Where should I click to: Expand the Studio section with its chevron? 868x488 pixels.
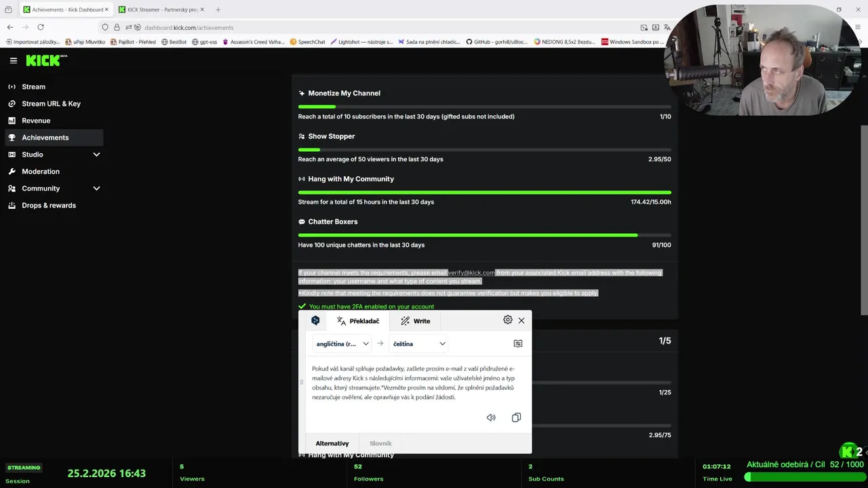click(96, 155)
